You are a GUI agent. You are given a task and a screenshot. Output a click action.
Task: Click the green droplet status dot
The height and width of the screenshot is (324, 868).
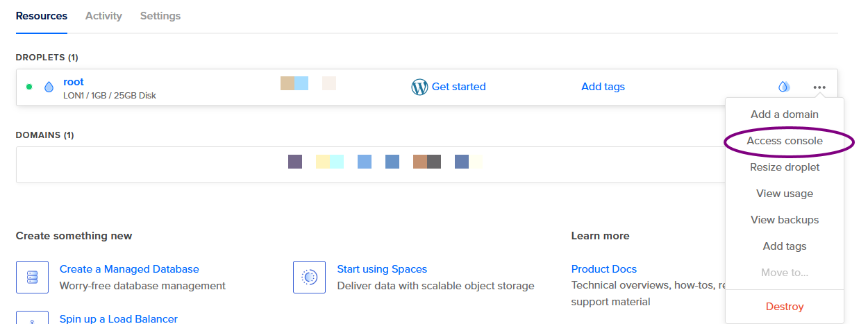pos(29,87)
